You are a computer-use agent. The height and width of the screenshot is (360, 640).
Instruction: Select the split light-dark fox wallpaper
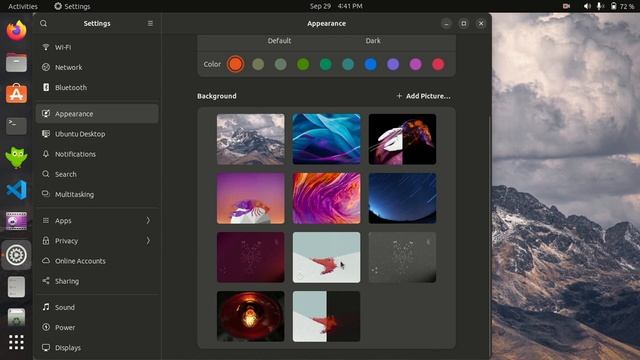click(327, 316)
